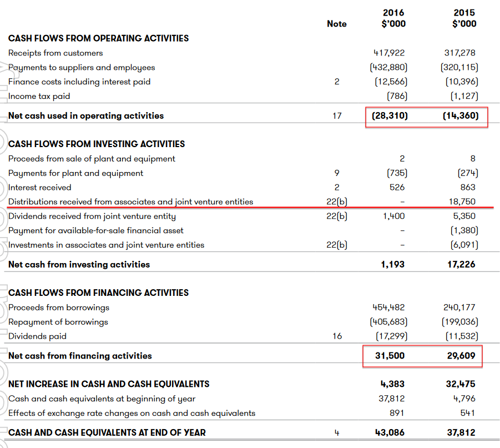
Task: Click note 16 next to dividends paid
Action: (337, 336)
